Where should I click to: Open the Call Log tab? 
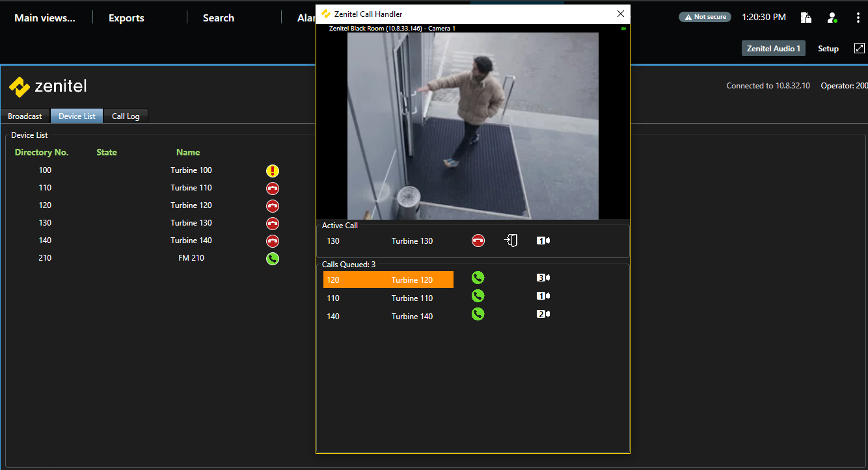click(x=126, y=116)
